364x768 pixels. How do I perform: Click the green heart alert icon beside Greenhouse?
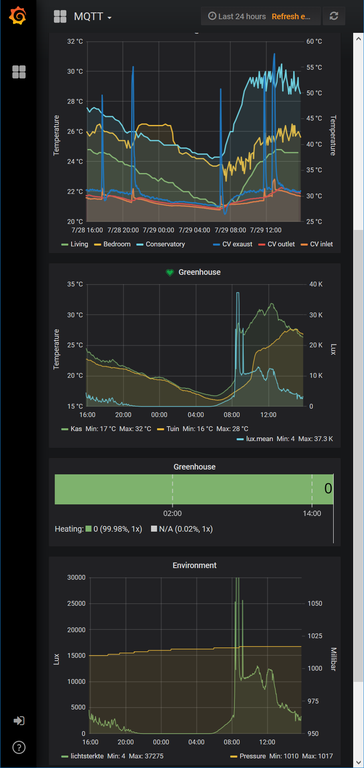click(x=170, y=272)
